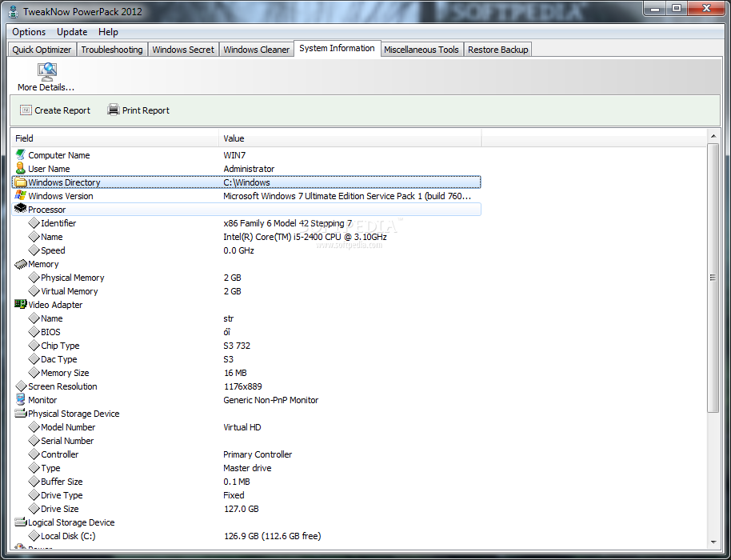
Task: Click the Print Report printer icon
Action: pyautogui.click(x=114, y=110)
